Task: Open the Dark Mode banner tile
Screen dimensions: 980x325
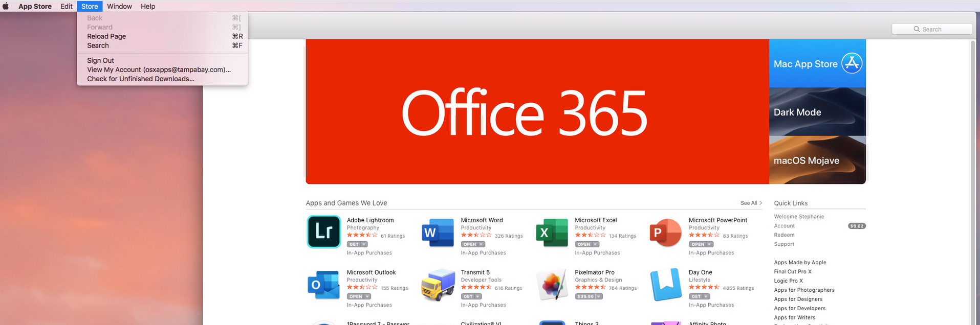Action: 817,111
